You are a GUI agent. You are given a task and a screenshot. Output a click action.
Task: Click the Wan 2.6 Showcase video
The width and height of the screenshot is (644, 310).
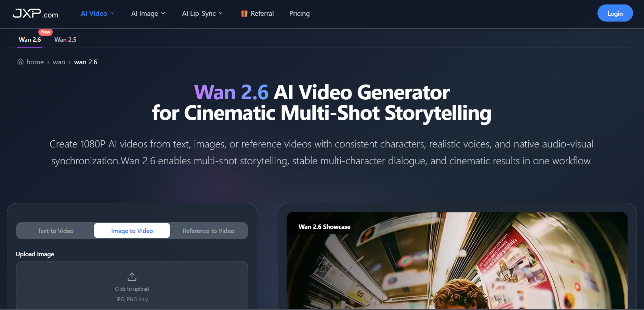tap(457, 261)
